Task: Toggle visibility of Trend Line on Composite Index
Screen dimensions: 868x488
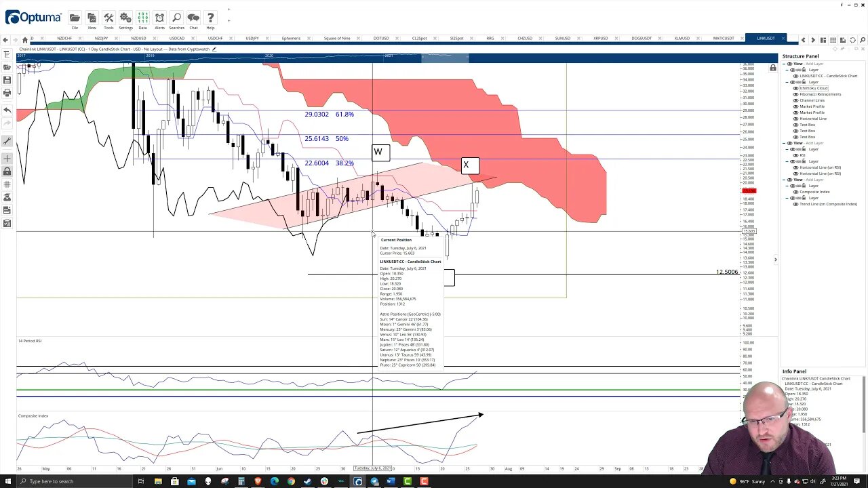Action: 796,204
